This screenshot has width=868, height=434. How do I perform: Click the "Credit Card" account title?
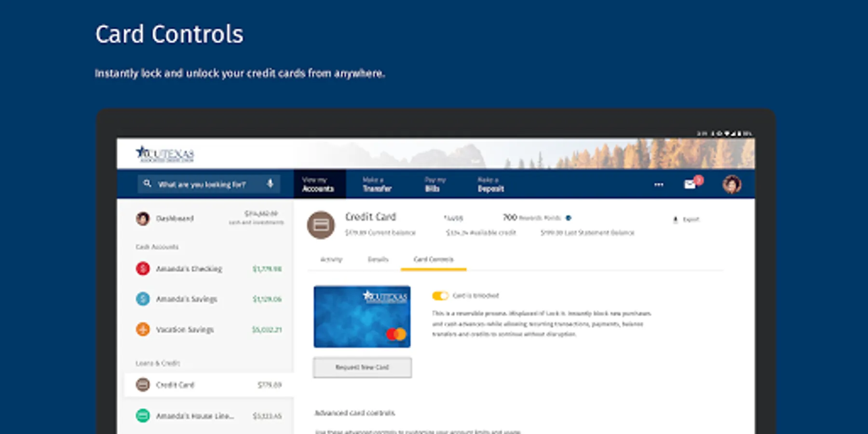(370, 217)
